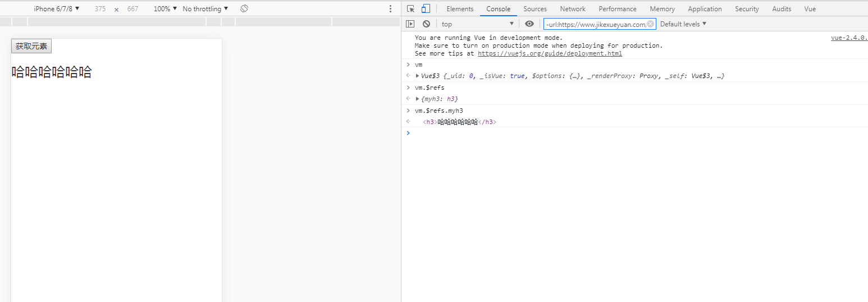Clear the console filter text
The height and width of the screenshot is (302, 868).
click(650, 24)
